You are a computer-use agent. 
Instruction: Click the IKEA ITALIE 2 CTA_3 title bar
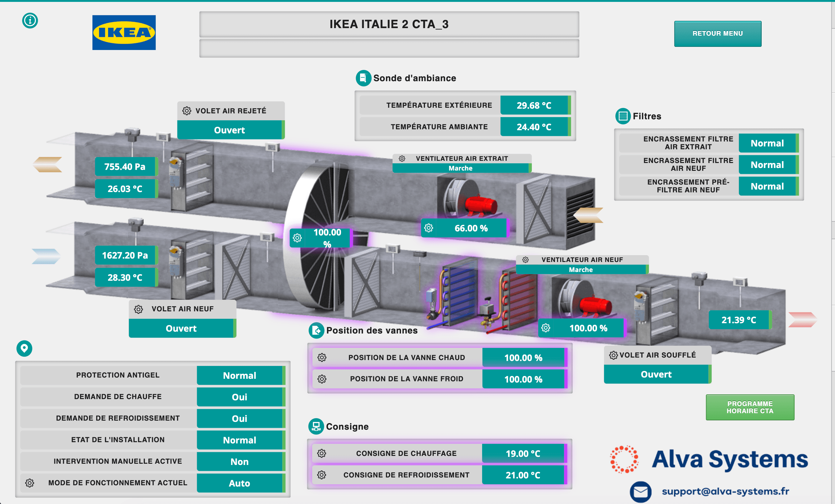(389, 24)
